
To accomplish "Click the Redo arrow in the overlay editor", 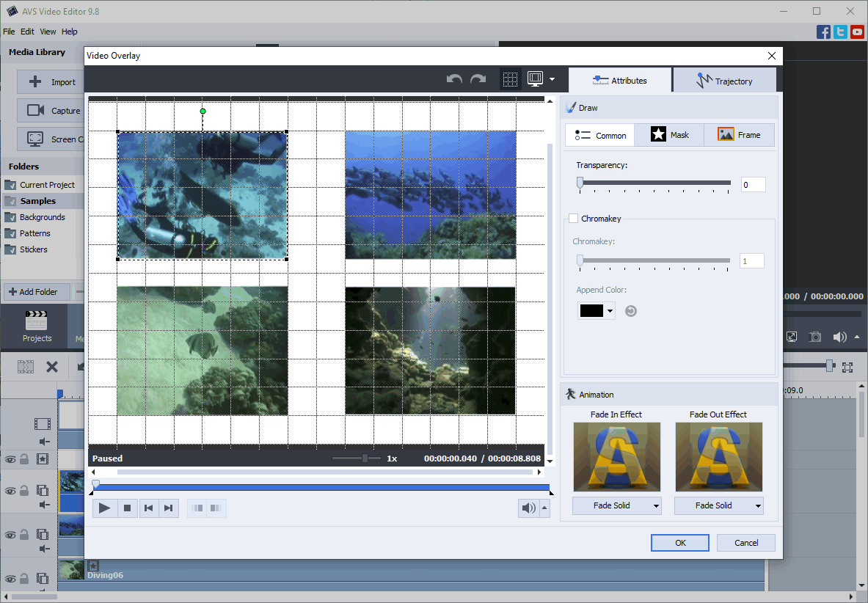I will 477,78.
